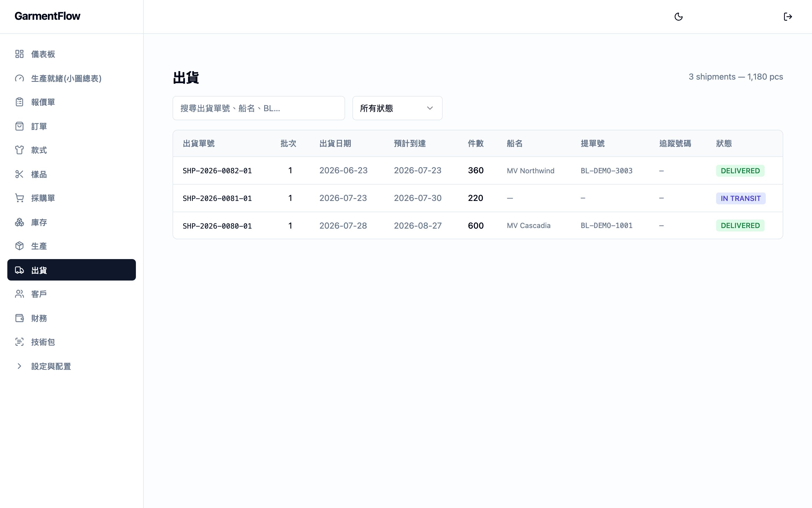This screenshot has height=508, width=812.
Task: Click the cart icon beside 採購單
Action: (x=19, y=198)
